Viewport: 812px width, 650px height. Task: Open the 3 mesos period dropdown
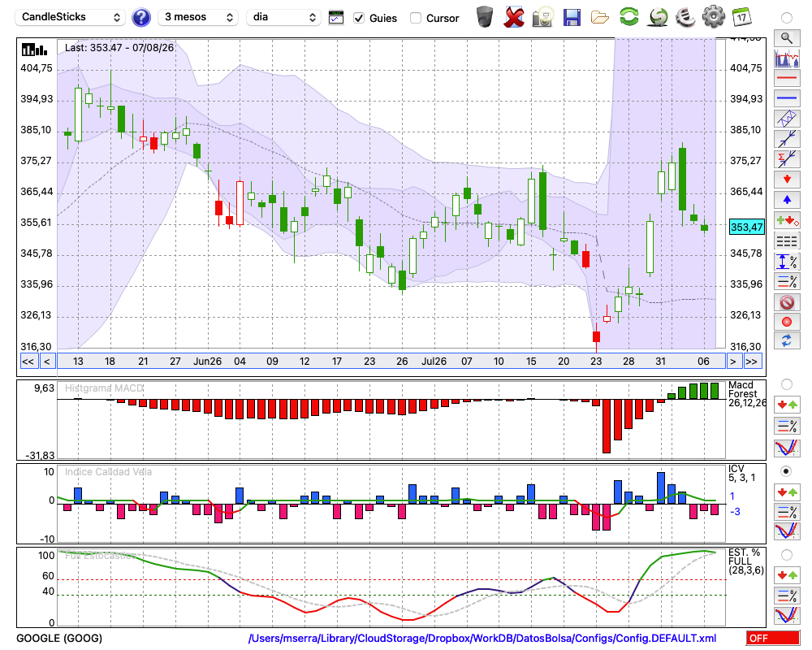pos(198,17)
